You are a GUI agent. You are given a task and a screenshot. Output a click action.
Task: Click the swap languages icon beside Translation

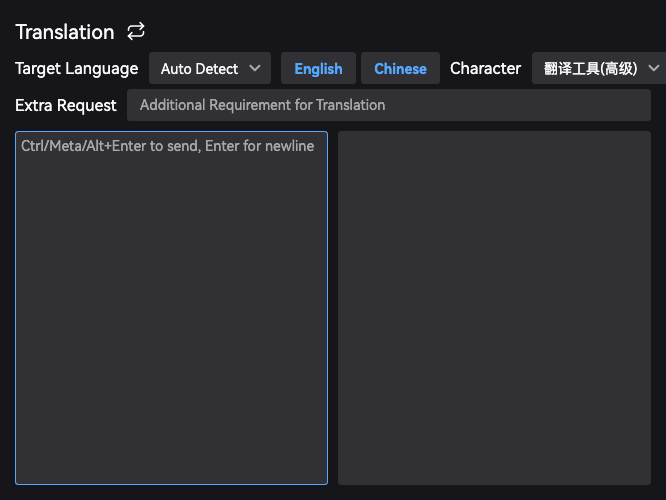pyautogui.click(x=136, y=32)
